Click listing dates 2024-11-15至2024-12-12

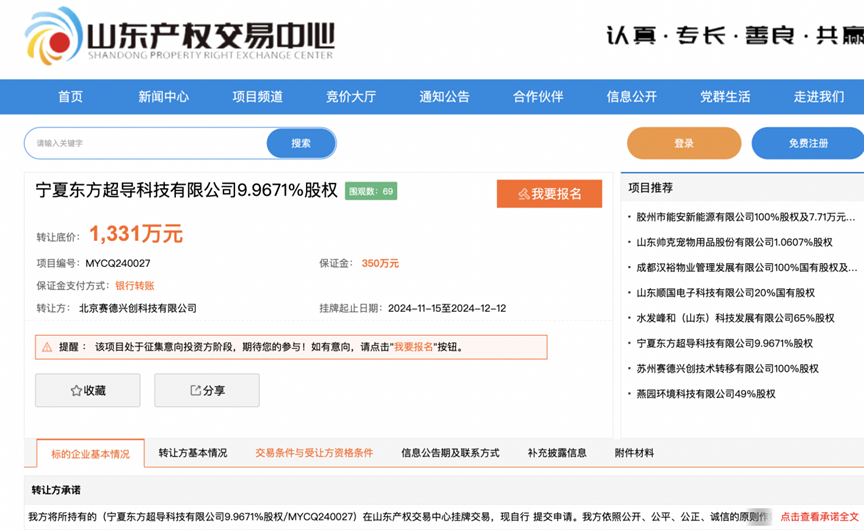pos(447,309)
